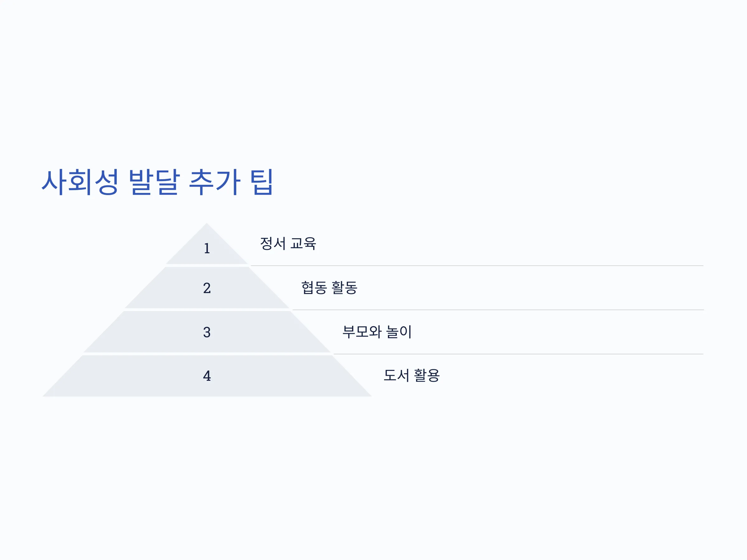Click the slanted left edge of the third pyramid tier

coord(104,331)
